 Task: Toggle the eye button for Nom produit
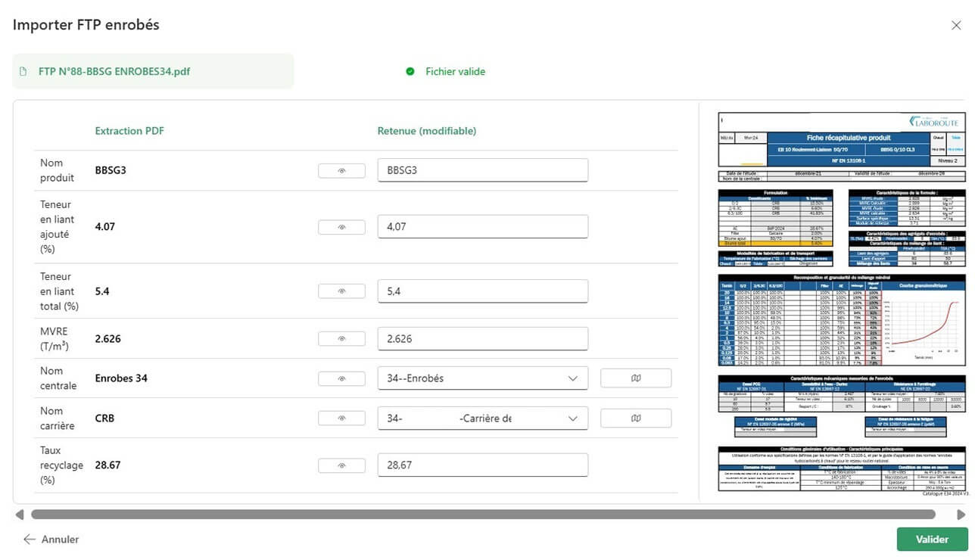[341, 170]
